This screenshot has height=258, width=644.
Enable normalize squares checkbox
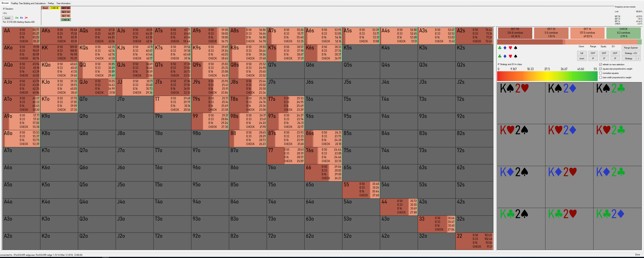point(600,73)
